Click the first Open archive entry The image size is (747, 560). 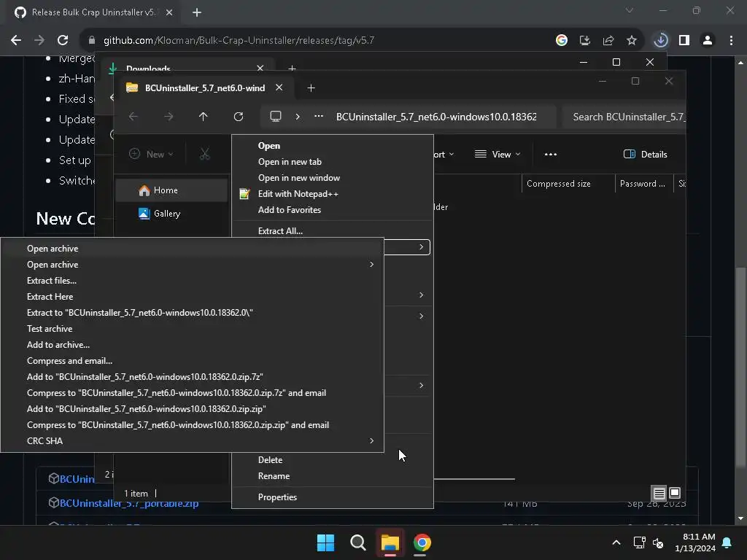tap(192, 249)
